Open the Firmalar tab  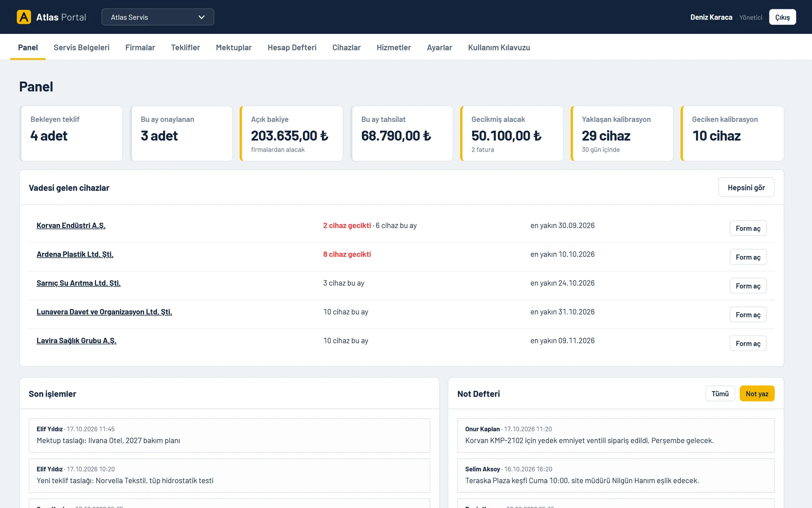(140, 48)
